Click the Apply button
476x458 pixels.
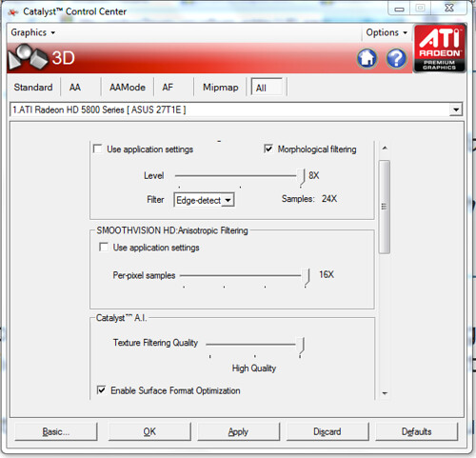click(238, 431)
